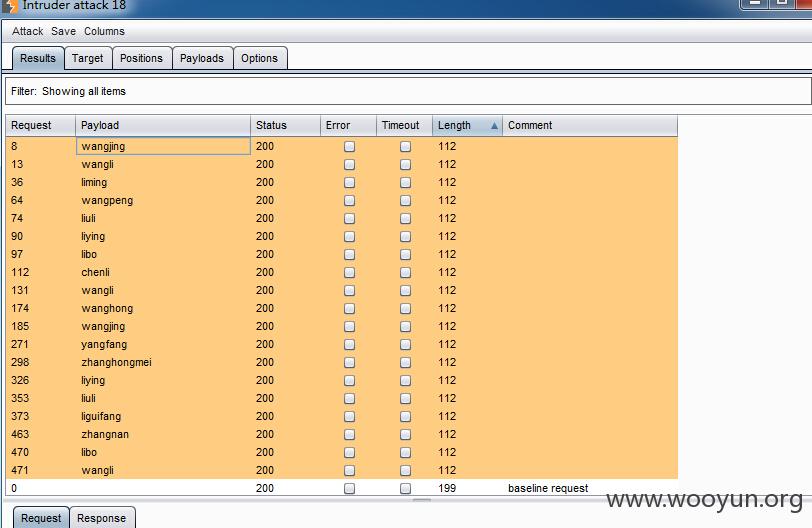Select request number 0 cell

coord(40,488)
